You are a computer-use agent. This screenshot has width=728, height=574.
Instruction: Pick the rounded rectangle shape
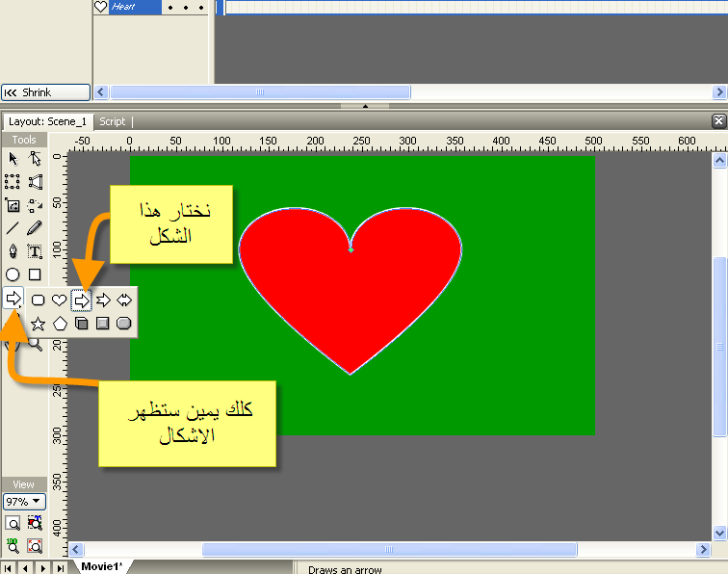tap(39, 300)
